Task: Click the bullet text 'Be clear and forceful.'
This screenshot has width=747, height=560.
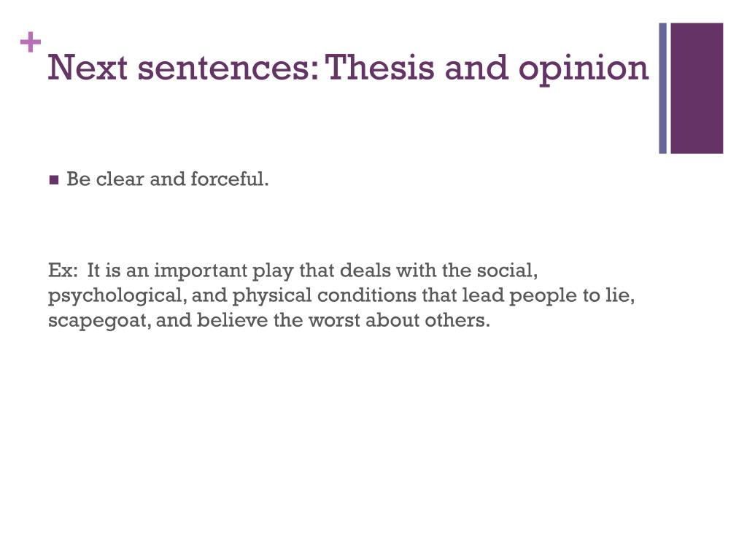Action: (168, 179)
